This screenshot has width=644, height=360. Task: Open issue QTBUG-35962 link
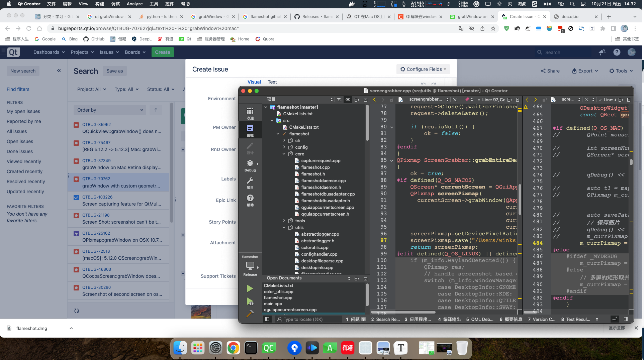(96, 124)
